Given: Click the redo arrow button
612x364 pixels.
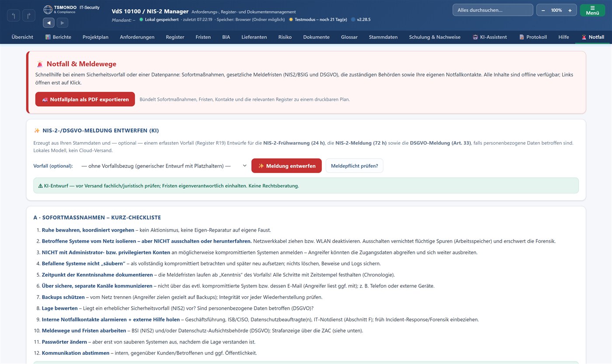Looking at the screenshot, I should (x=29, y=16).
